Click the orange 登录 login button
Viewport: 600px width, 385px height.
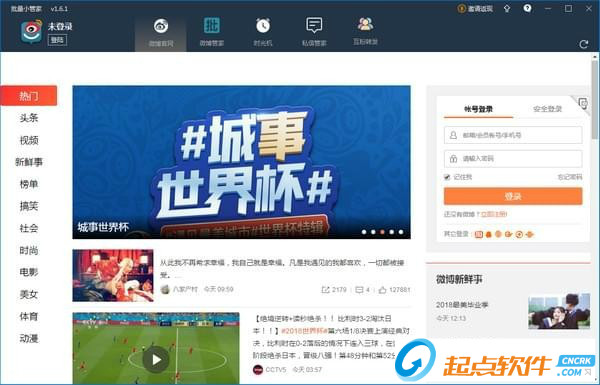(x=513, y=196)
